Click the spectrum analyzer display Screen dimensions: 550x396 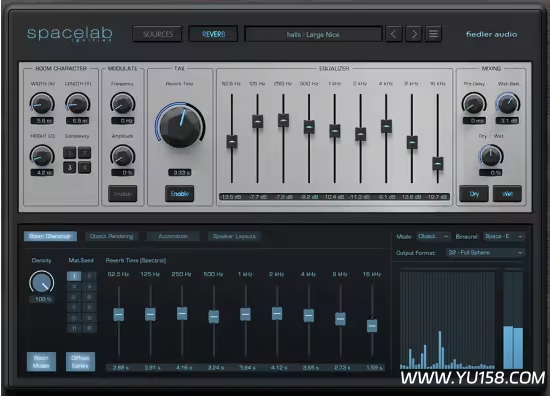coord(448,320)
